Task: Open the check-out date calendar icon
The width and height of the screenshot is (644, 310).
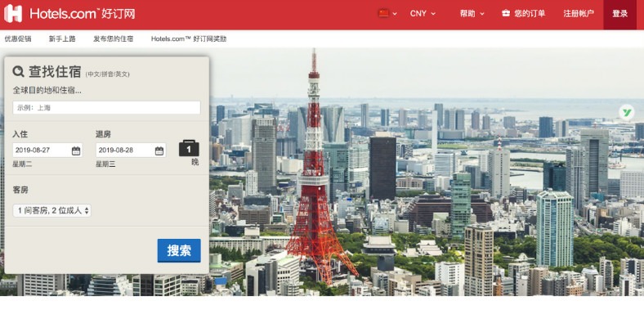Action: [159, 151]
